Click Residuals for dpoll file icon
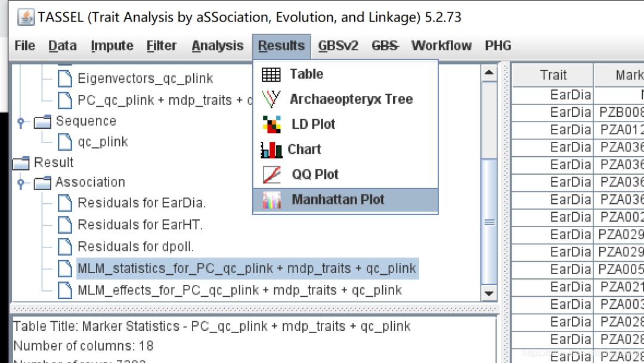 [65, 247]
